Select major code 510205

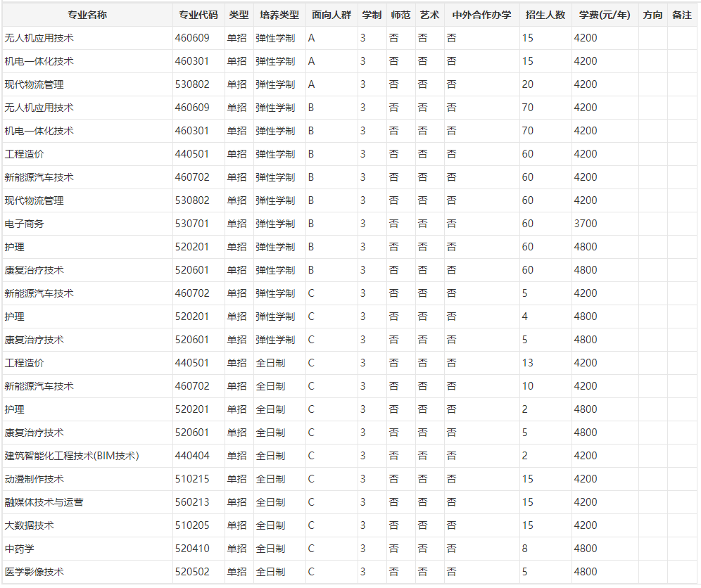[192, 525]
